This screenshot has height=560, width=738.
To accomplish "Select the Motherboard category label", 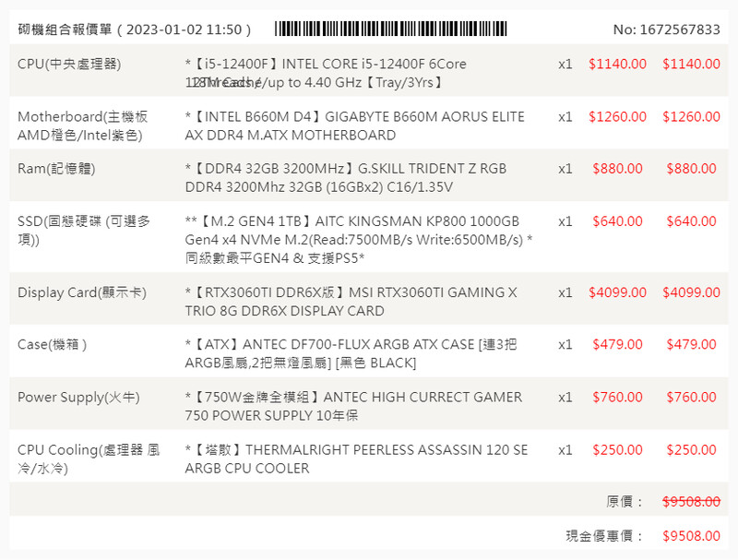I will [82, 126].
